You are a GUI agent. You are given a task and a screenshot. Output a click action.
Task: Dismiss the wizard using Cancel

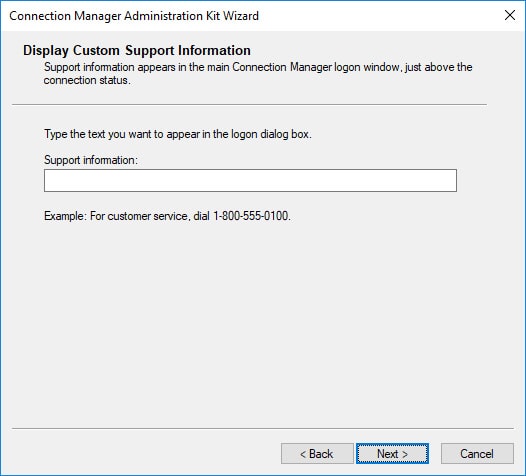(477, 454)
